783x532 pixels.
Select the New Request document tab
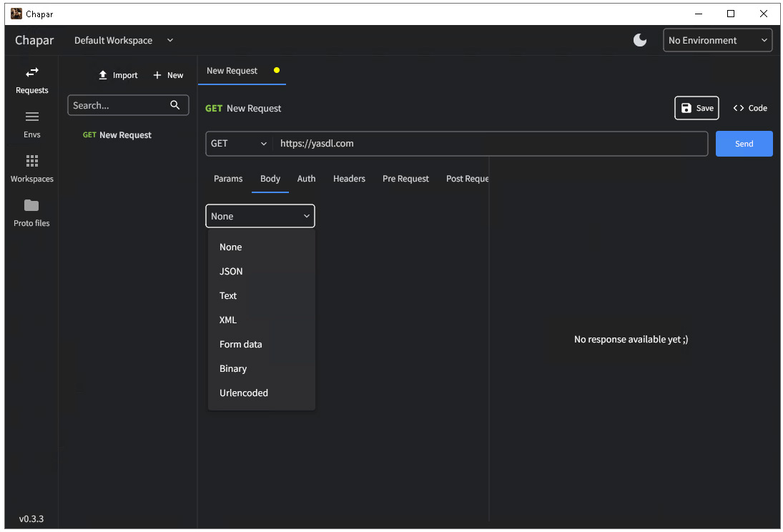point(242,71)
